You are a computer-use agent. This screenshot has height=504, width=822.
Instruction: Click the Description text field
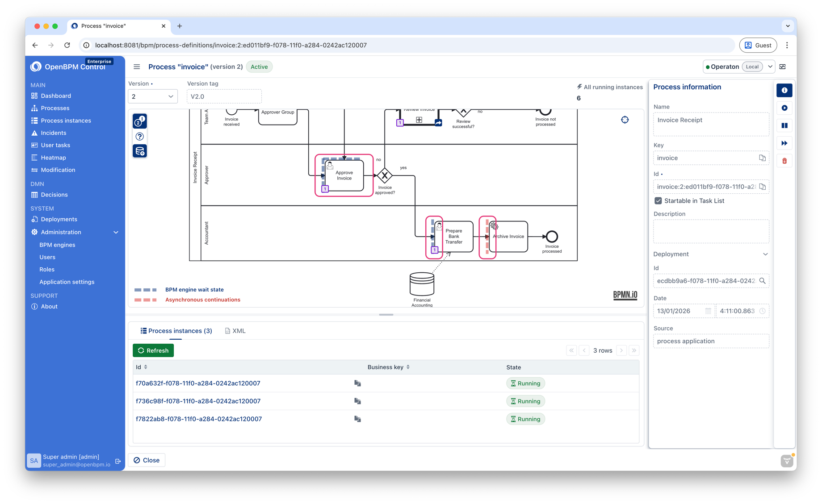[x=711, y=231]
